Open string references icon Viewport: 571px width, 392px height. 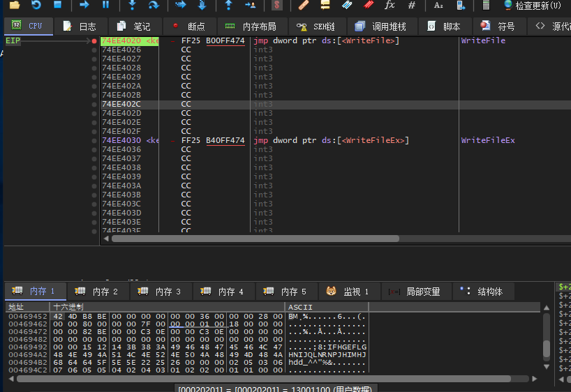click(438, 5)
